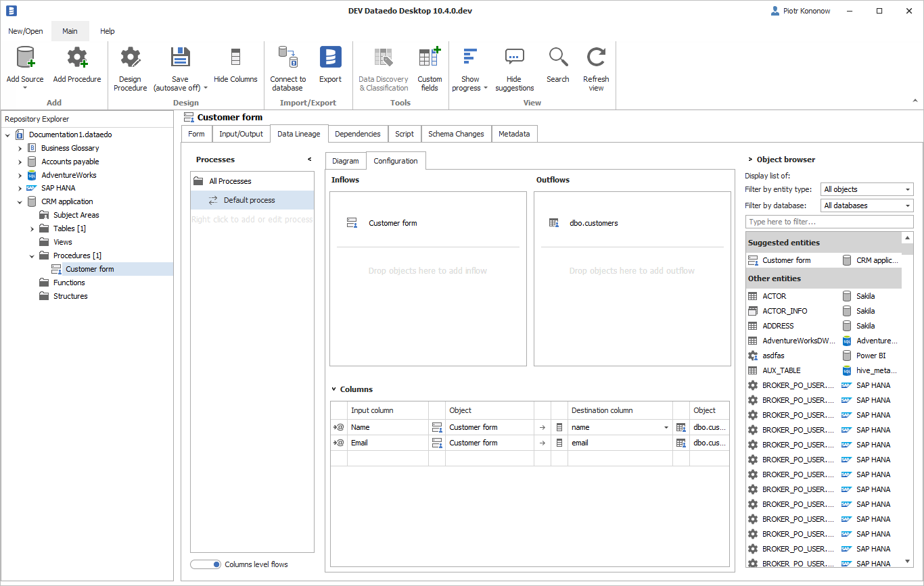Switch to the Diagram tab

[x=345, y=161]
